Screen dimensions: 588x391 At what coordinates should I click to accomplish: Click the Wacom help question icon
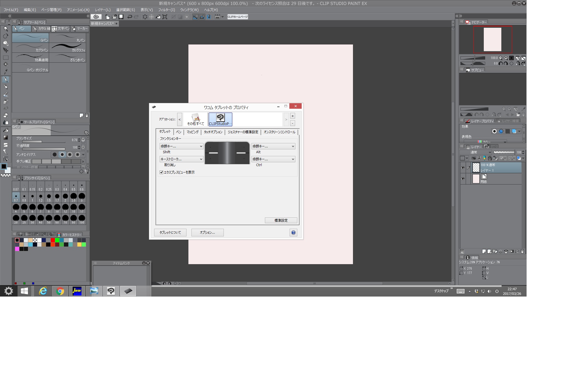pyautogui.click(x=293, y=233)
